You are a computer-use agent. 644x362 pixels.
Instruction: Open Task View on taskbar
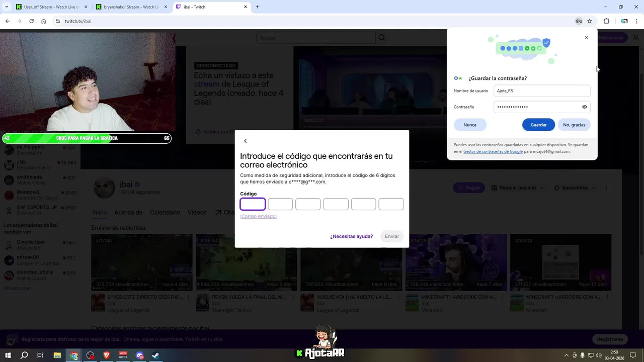(40, 355)
